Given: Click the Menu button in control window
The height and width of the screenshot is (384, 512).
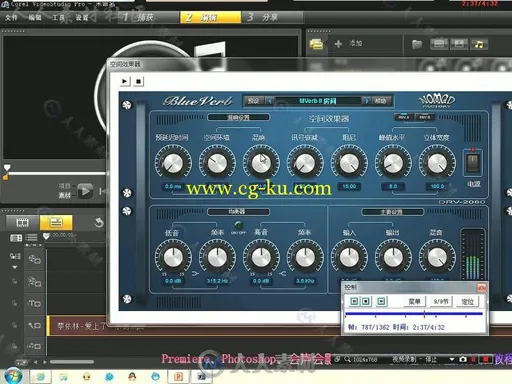Looking at the screenshot, I should [x=414, y=302].
